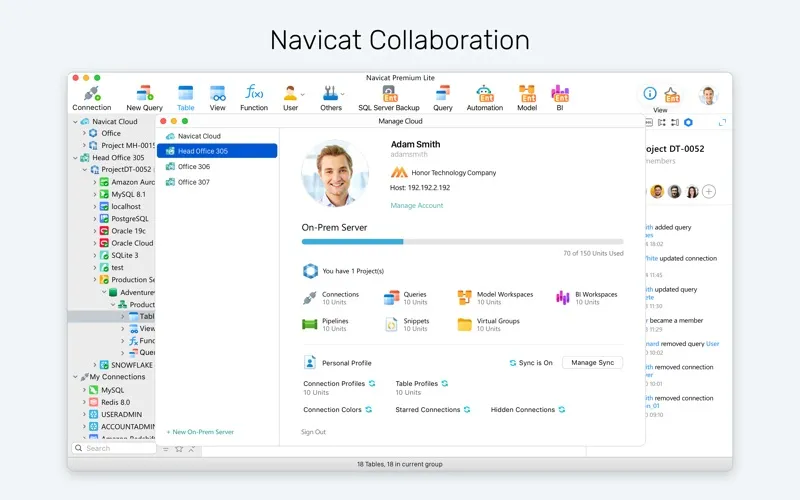
Task: Select Office 307 in Manage Cloud list
Action: [x=217, y=182]
